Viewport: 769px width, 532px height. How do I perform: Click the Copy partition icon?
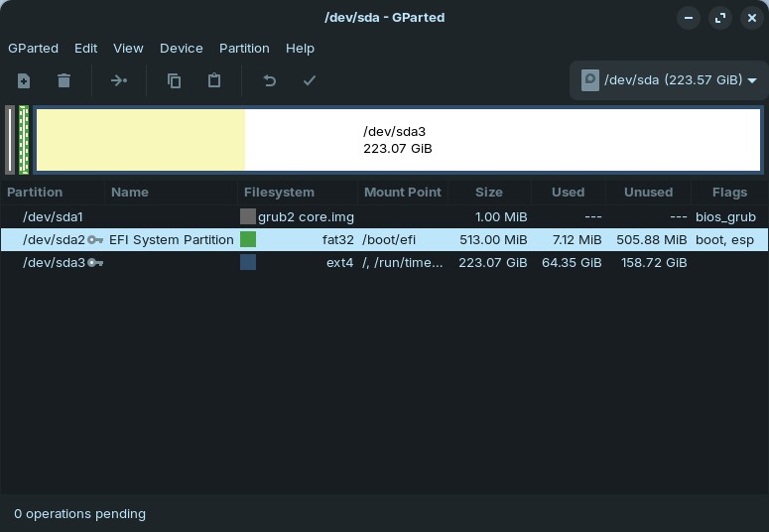tap(174, 80)
